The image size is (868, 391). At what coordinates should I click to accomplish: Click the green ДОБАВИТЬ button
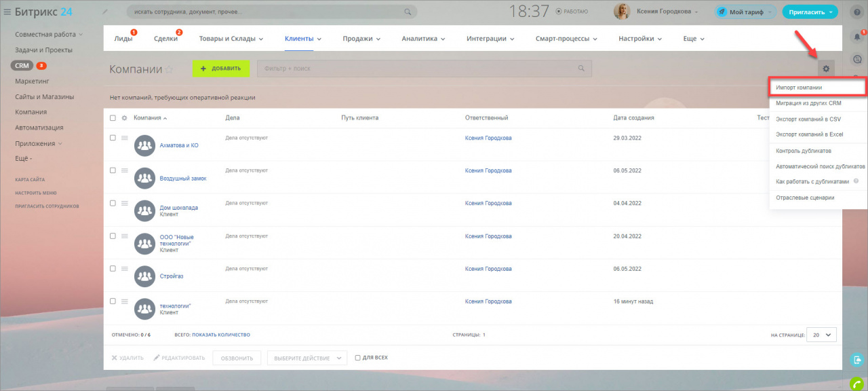click(220, 69)
